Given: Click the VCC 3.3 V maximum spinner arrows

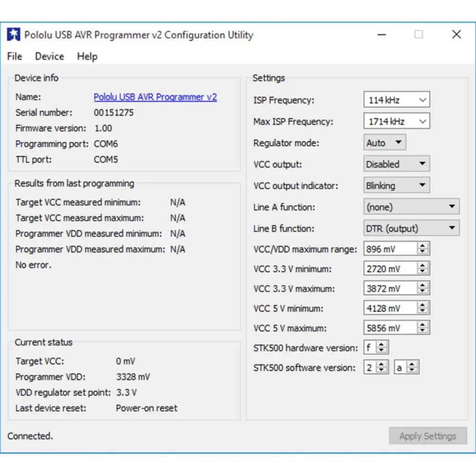Looking at the screenshot, I should [x=423, y=288].
